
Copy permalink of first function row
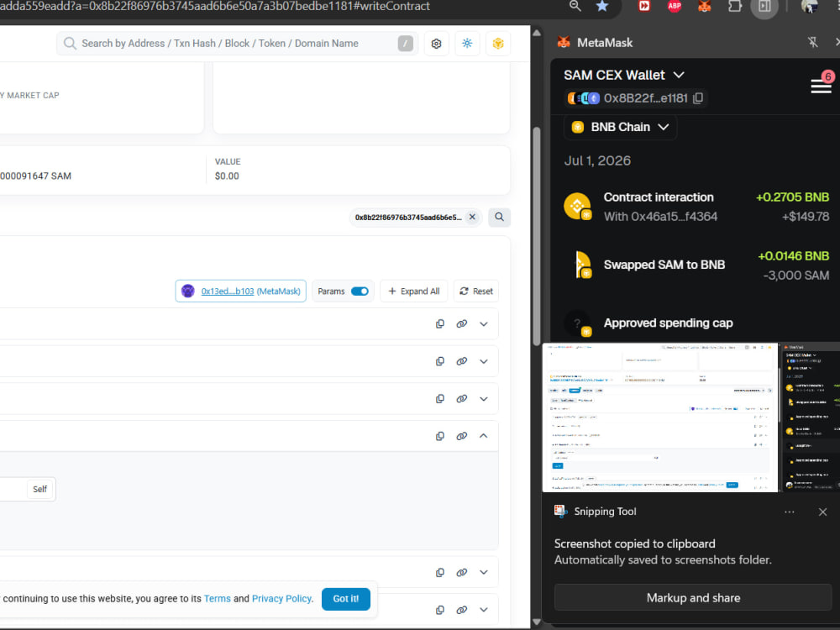tap(462, 323)
